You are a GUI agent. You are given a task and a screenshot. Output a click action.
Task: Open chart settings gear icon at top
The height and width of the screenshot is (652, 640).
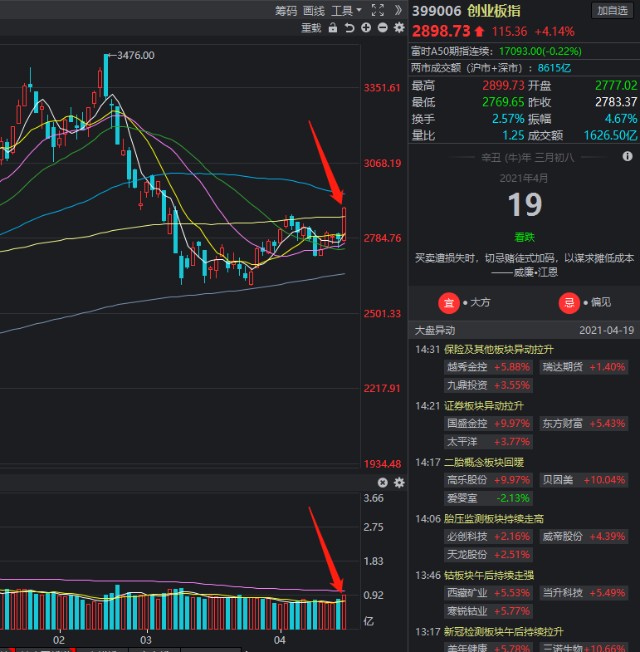coord(399,28)
